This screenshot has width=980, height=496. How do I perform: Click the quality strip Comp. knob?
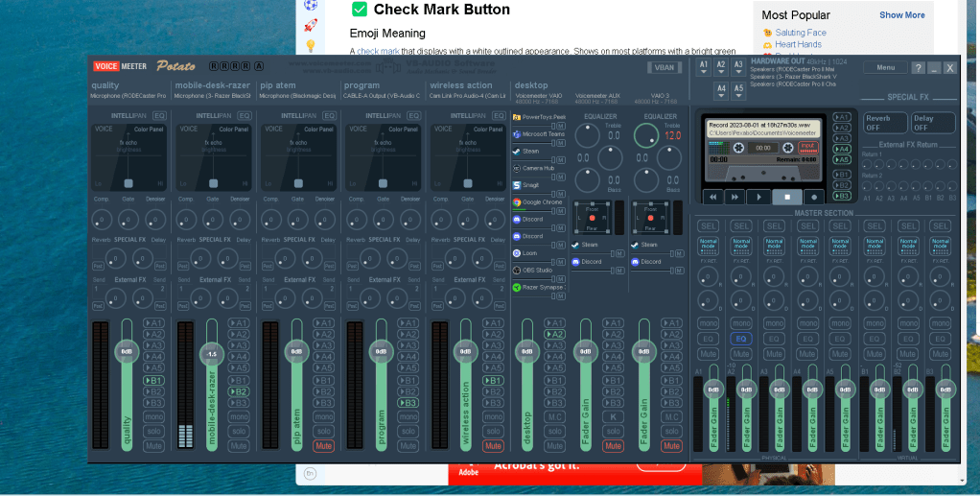point(102,220)
